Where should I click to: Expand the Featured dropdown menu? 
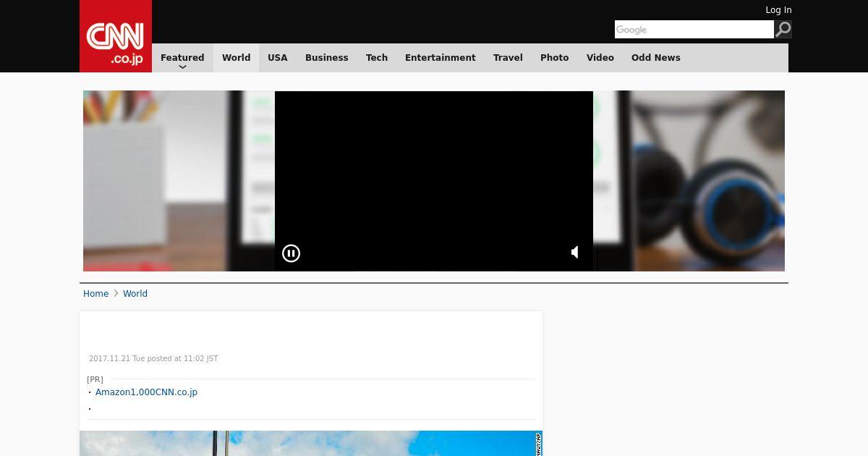[182, 58]
